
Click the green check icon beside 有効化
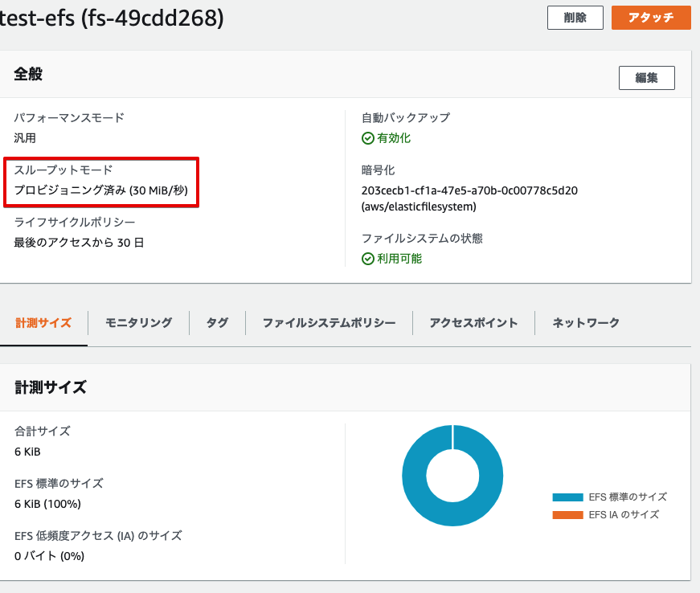tap(368, 138)
